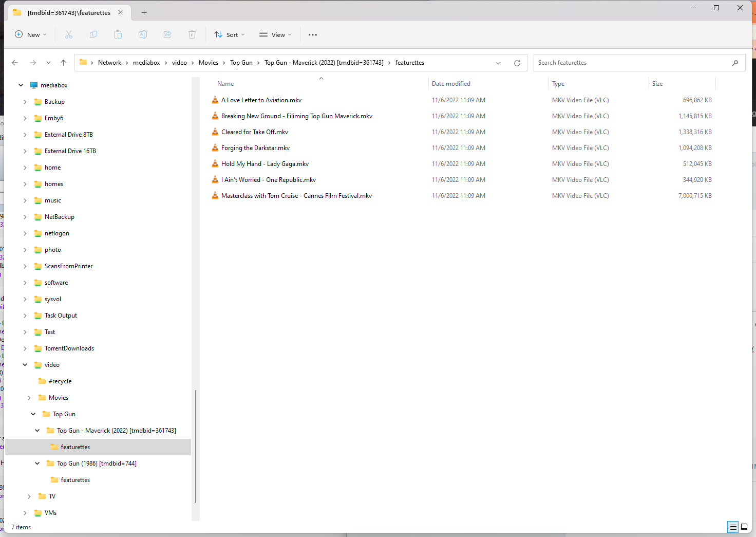Click the Paste clipboard icon

click(118, 34)
